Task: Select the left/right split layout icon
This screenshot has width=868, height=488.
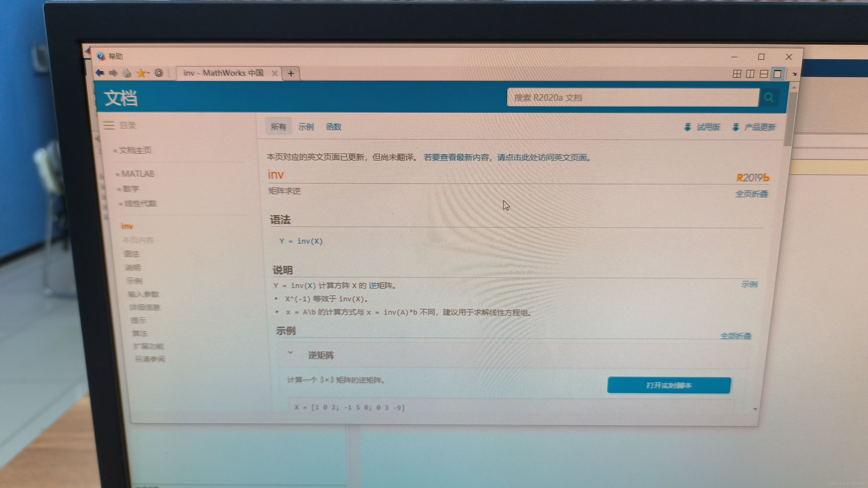Action: [750, 74]
